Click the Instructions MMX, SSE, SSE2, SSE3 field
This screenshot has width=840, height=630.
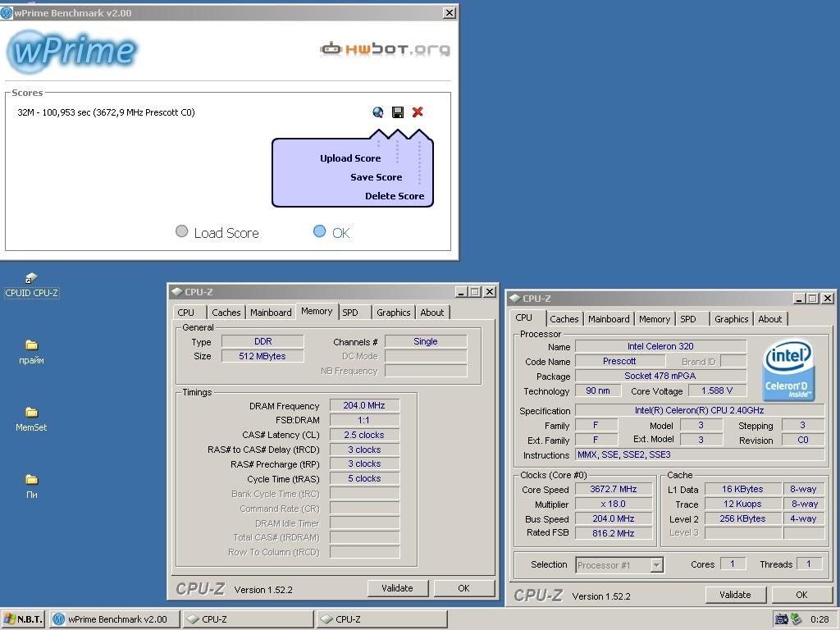pos(700,454)
